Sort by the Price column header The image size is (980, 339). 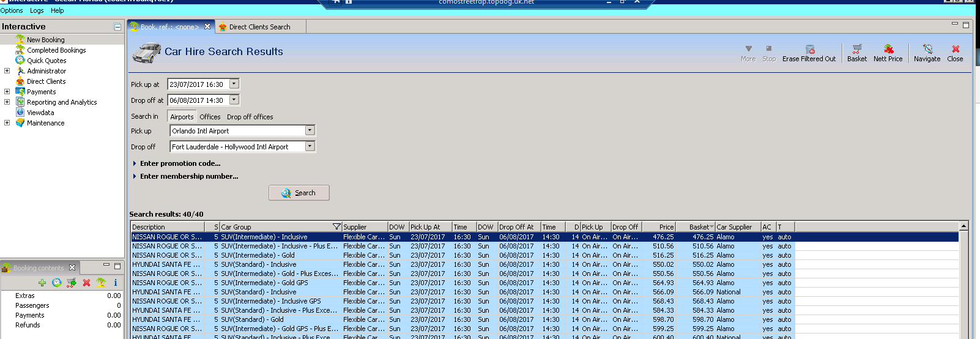click(x=659, y=226)
